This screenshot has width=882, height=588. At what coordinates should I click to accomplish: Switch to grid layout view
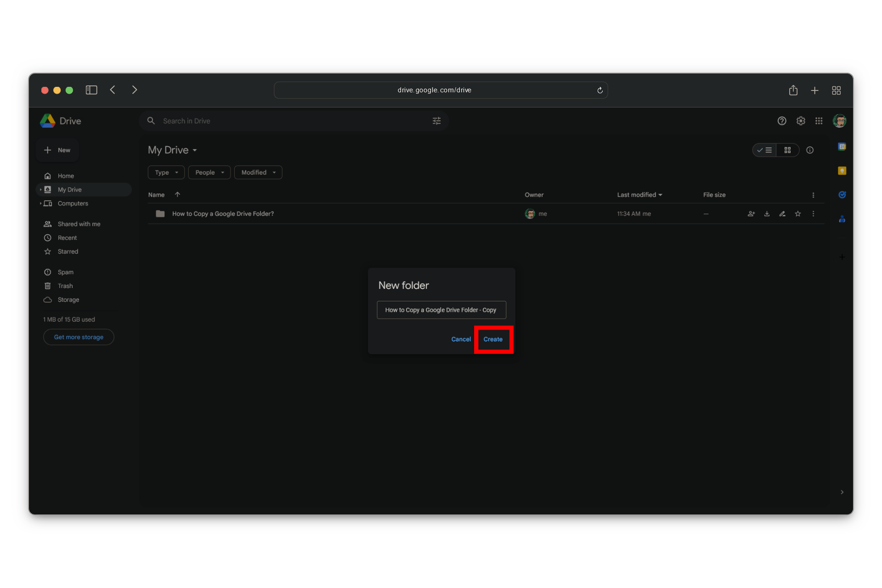787,150
